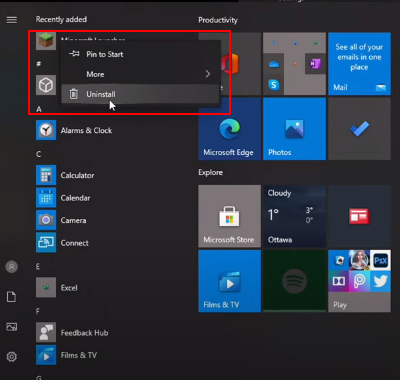Open Documents from sidebar icon
Screen dimensions: 400x380
click(x=12, y=297)
